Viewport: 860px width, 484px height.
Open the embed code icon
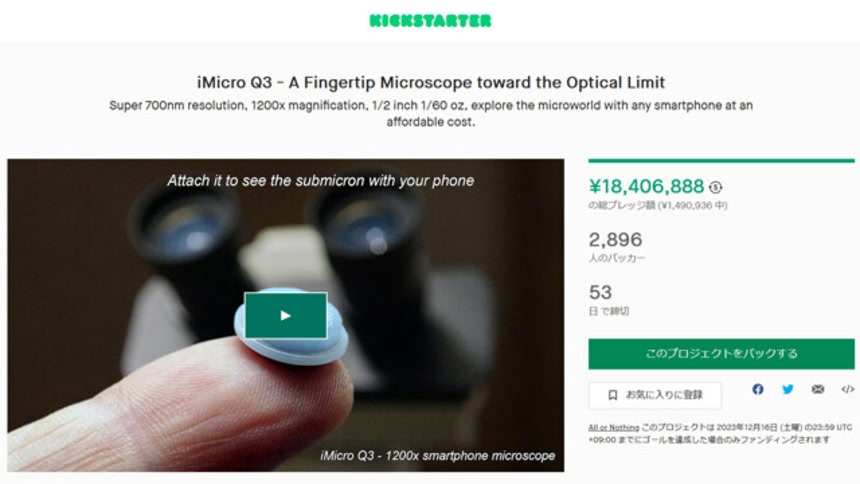point(847,389)
